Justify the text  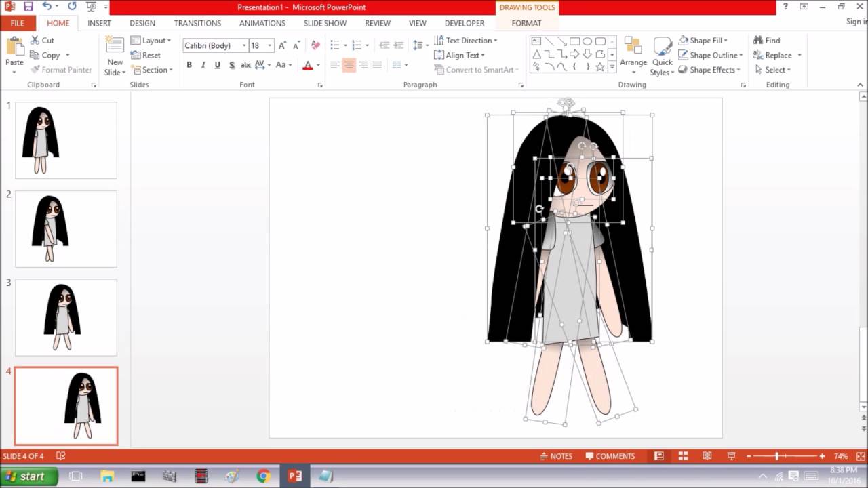(x=377, y=65)
